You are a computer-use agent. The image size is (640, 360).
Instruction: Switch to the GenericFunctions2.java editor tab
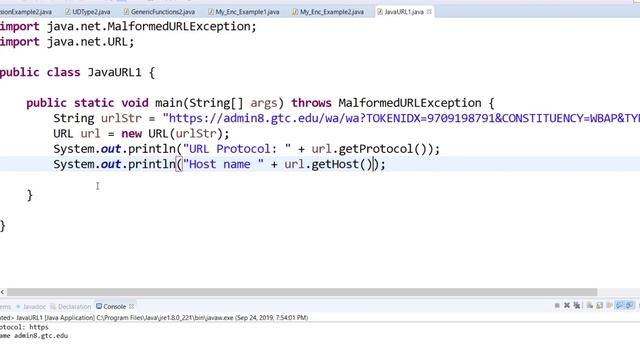click(160, 12)
